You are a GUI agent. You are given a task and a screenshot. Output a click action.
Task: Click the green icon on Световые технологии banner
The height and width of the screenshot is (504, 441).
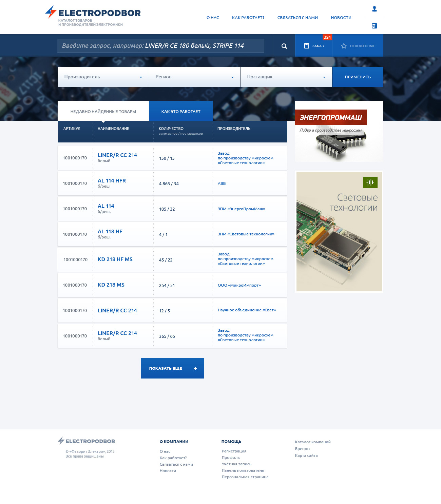[370, 182]
